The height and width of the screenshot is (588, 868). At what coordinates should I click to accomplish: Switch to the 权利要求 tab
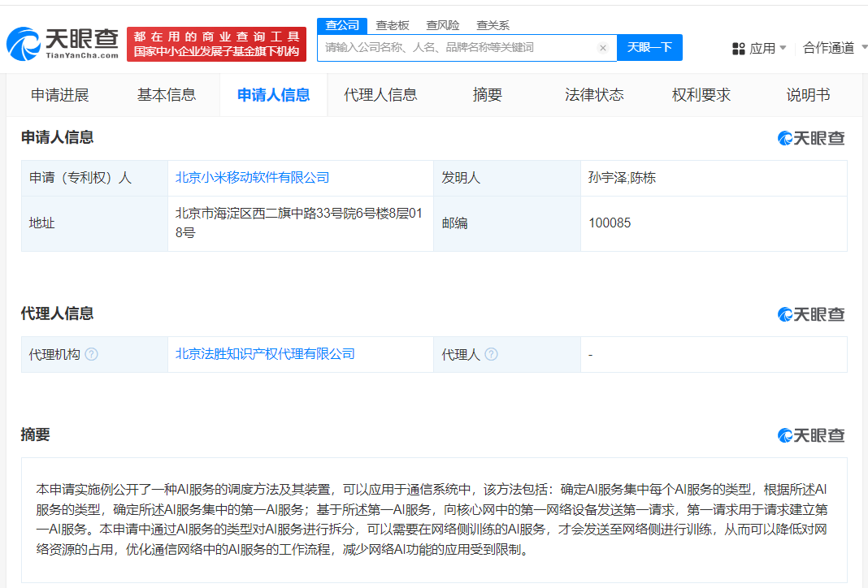[x=701, y=95]
